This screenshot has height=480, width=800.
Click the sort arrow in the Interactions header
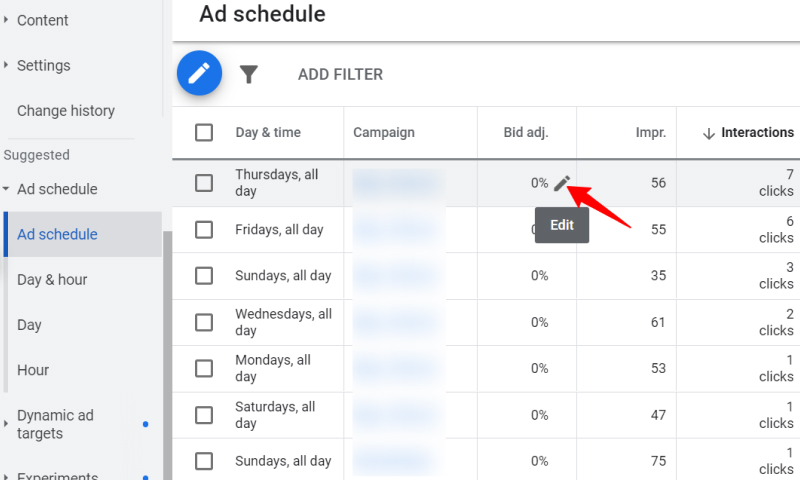(x=708, y=134)
